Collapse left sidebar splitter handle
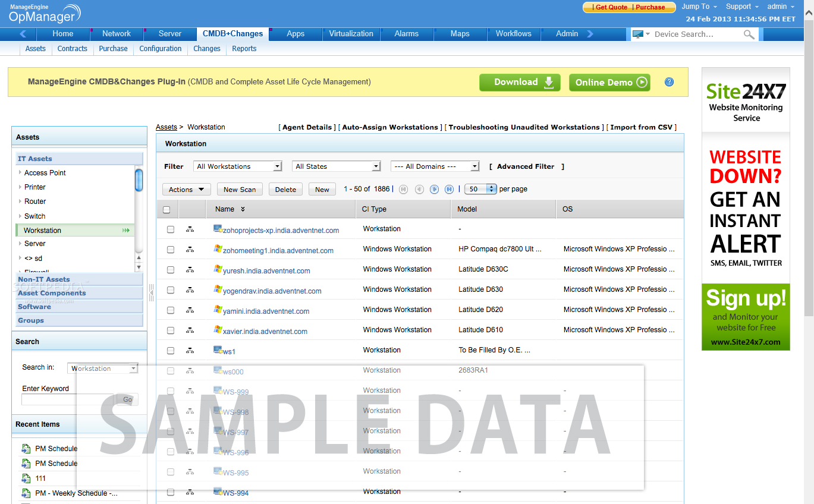 point(151,292)
